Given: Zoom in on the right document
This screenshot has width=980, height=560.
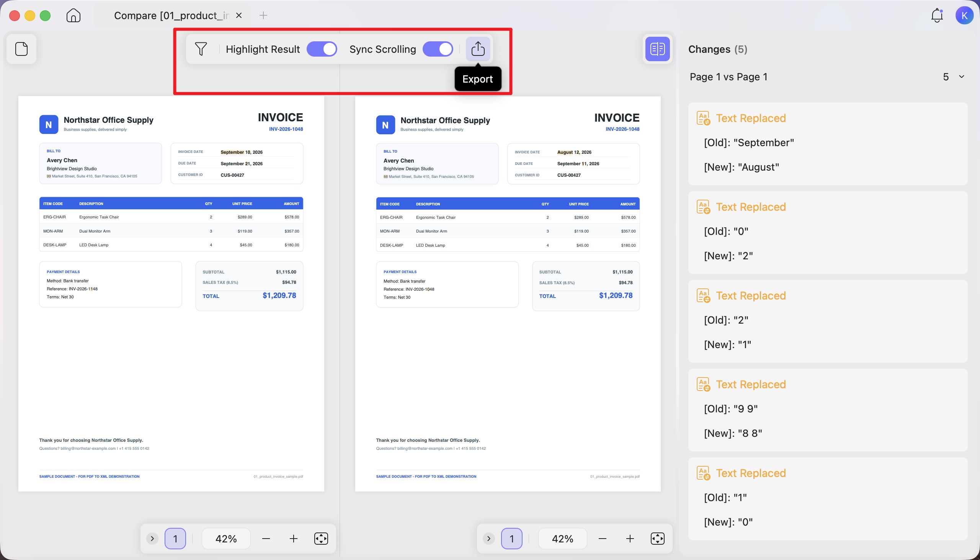Looking at the screenshot, I should coord(630,539).
